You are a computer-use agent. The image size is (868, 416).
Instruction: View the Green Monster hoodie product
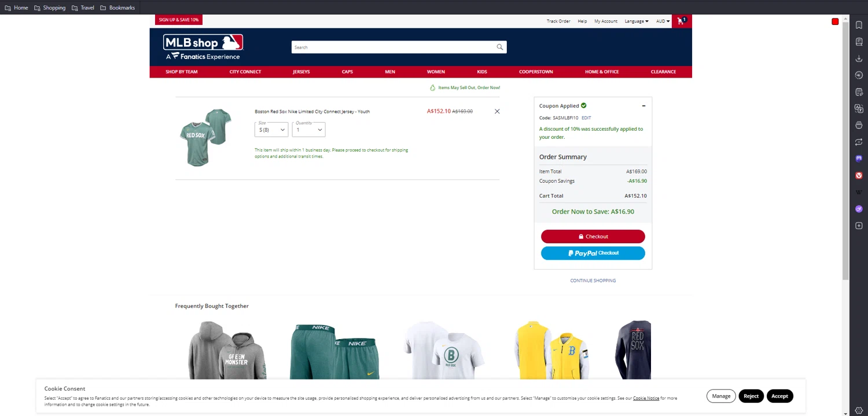coord(227,350)
